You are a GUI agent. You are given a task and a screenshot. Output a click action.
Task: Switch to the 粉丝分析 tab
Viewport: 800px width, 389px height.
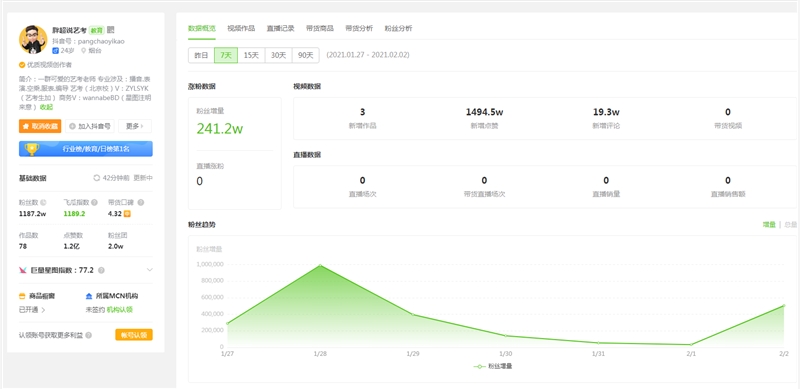[398, 29]
